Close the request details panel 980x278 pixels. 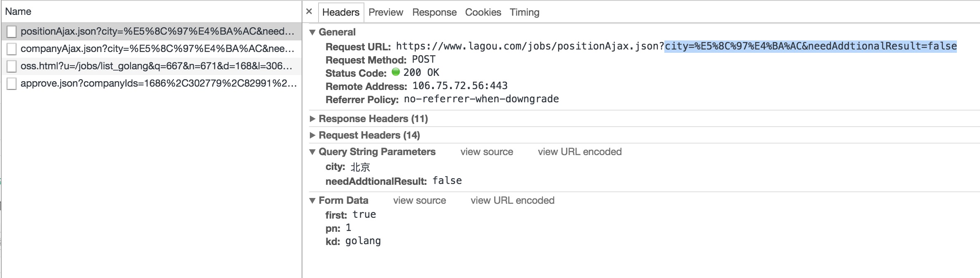pyautogui.click(x=309, y=12)
